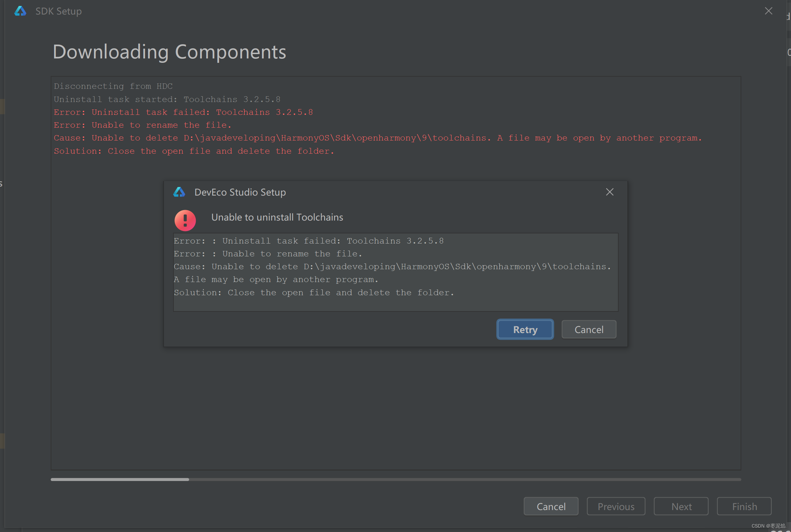
Task: Click the download progress bar
Action: [395, 479]
